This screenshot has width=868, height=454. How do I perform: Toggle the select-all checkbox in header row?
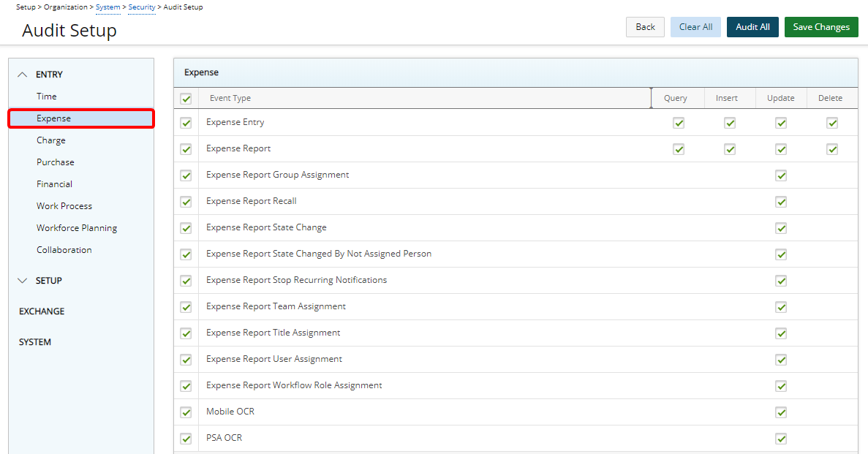(186, 99)
